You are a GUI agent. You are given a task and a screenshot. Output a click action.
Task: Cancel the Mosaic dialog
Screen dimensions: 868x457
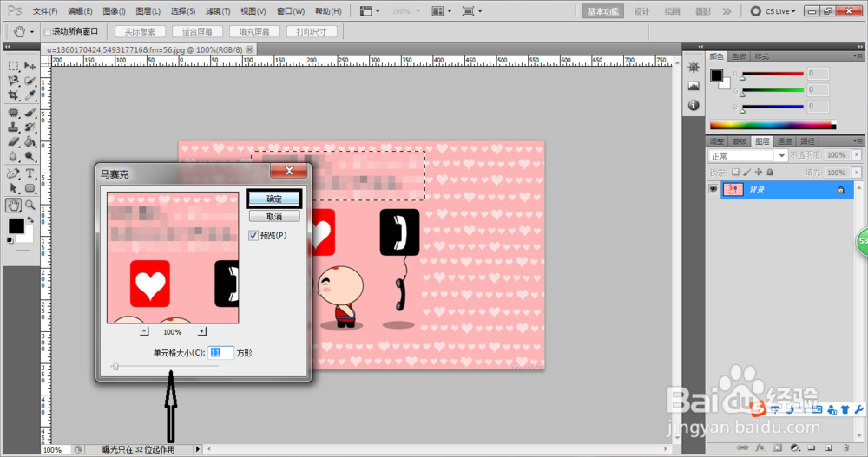[274, 216]
